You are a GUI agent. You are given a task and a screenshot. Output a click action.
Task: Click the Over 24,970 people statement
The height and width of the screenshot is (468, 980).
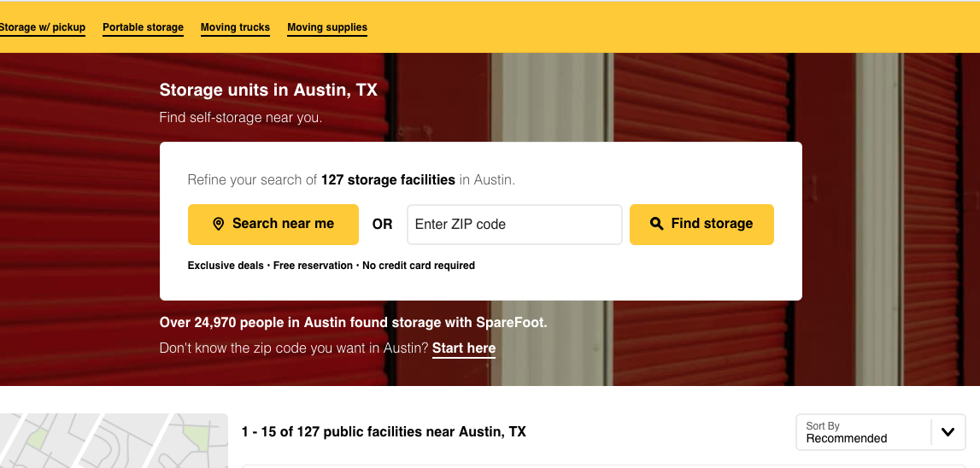coord(353,323)
